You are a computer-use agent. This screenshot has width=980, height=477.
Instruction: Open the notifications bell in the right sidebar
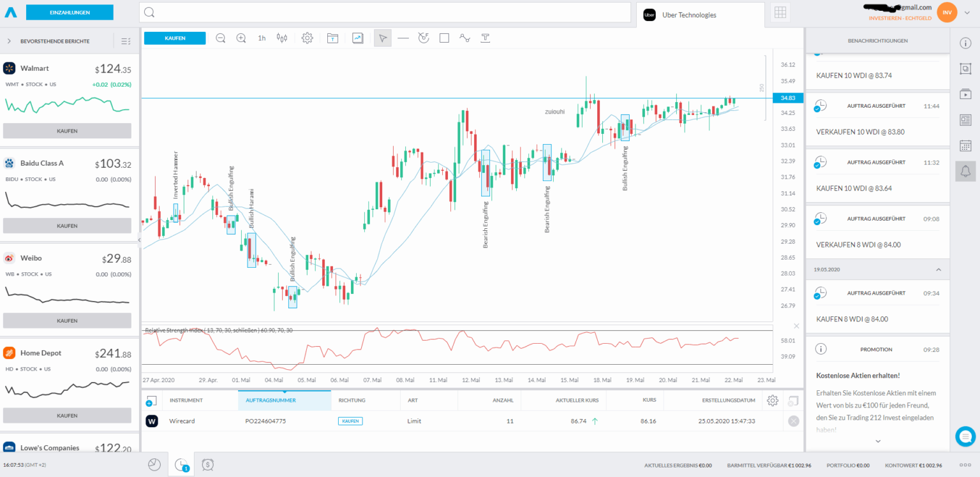click(x=965, y=171)
